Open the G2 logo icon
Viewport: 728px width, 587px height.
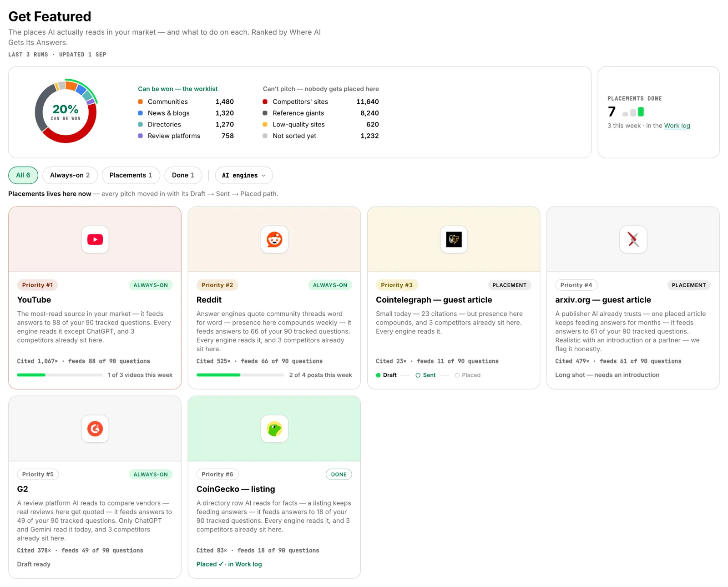pyautogui.click(x=95, y=429)
